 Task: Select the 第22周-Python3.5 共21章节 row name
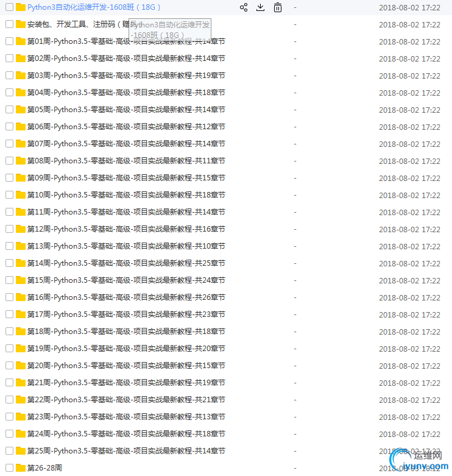126,399
